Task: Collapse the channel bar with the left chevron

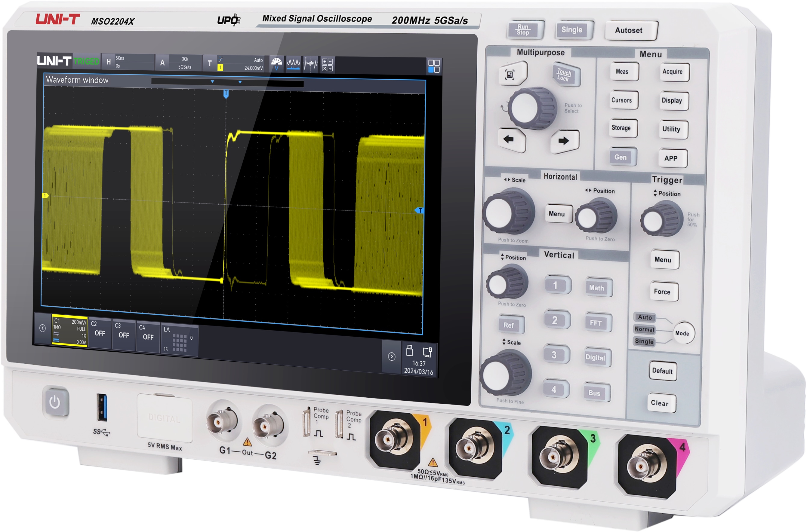Action: coord(42,329)
